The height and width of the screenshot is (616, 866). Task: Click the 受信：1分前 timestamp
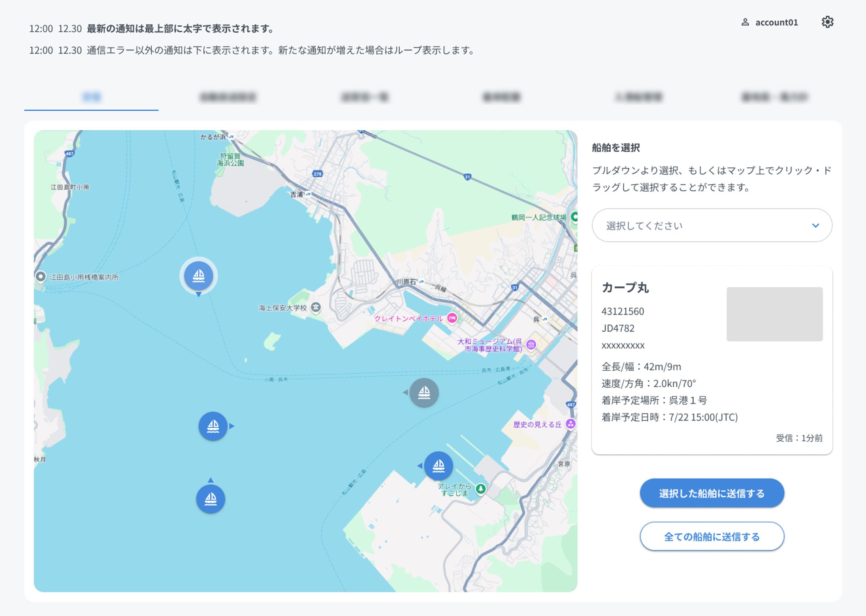tap(799, 438)
